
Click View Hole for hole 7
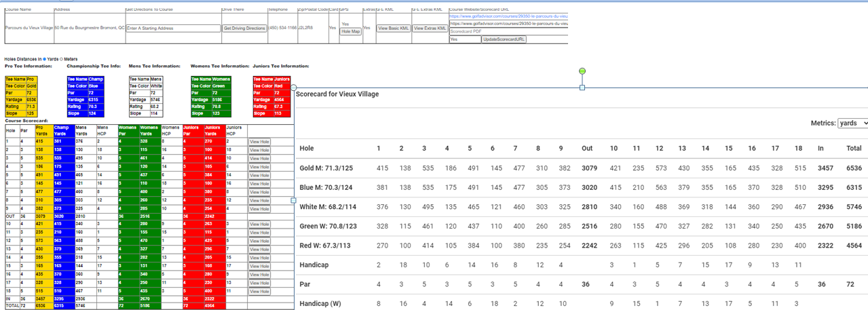coord(259,192)
